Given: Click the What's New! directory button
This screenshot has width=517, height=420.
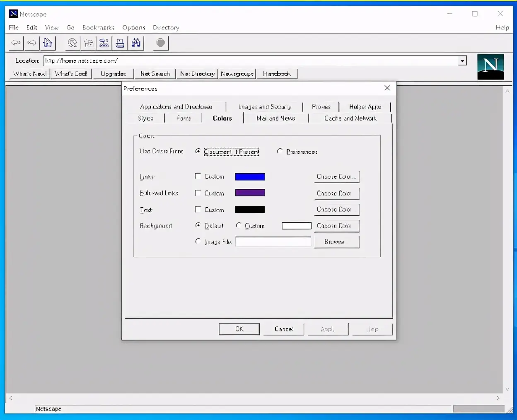Looking at the screenshot, I should [x=29, y=74].
